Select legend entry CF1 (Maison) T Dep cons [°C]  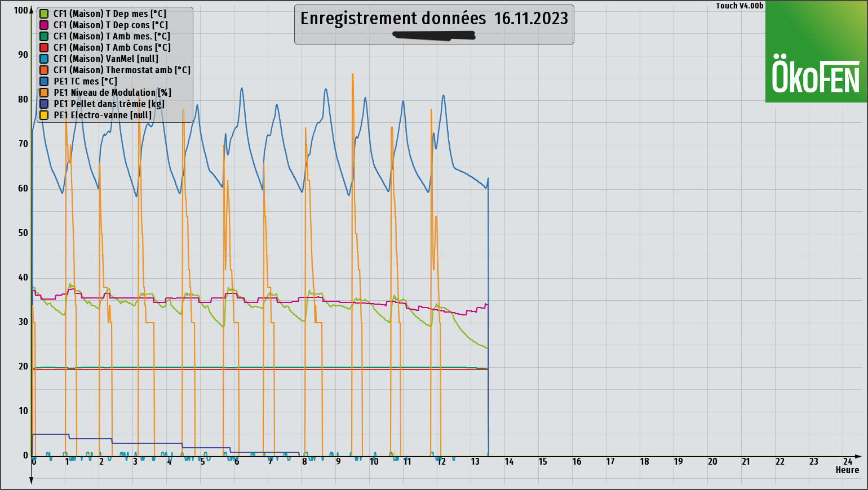coord(110,25)
